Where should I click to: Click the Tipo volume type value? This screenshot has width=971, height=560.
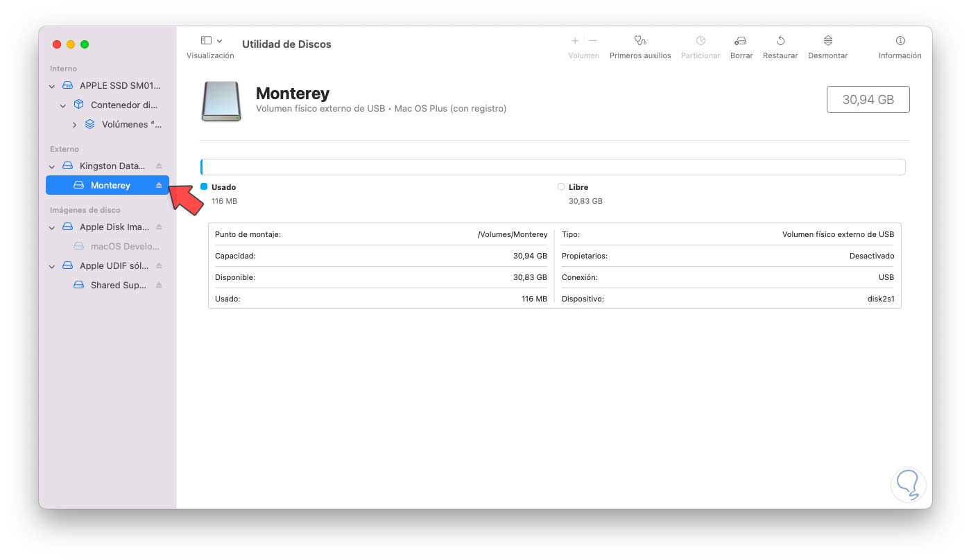pos(838,234)
